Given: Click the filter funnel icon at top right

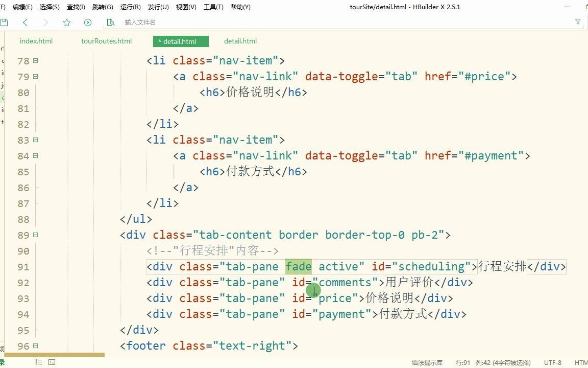Looking at the screenshot, I should click(x=578, y=22).
